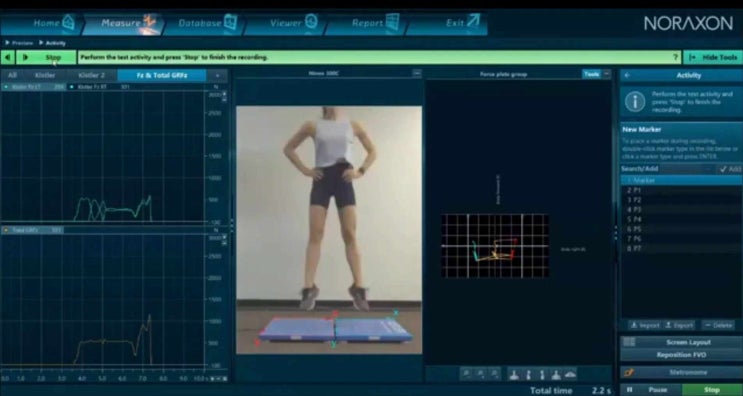Click the Add marker button
Image resolution: width=743 pixels, height=396 pixels.
[x=730, y=169]
